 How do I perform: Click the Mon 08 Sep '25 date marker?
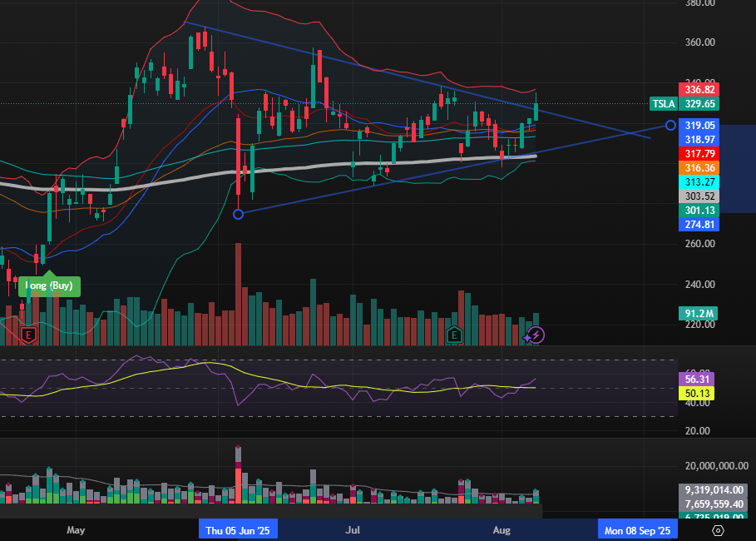click(x=638, y=530)
